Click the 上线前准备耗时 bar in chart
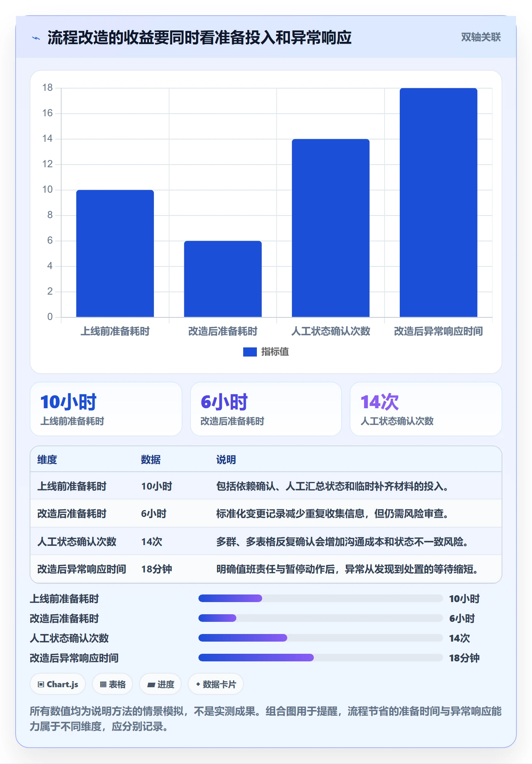532x764 pixels. point(115,253)
